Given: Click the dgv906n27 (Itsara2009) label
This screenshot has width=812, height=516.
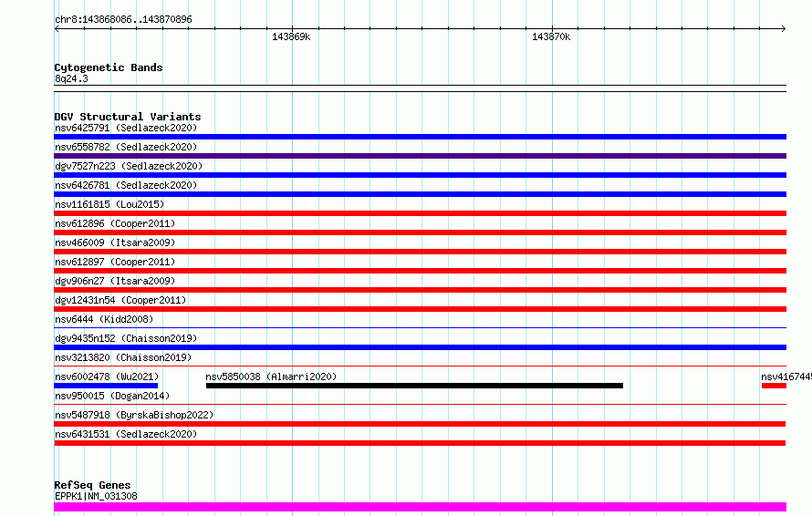Looking at the screenshot, I should coord(115,281).
